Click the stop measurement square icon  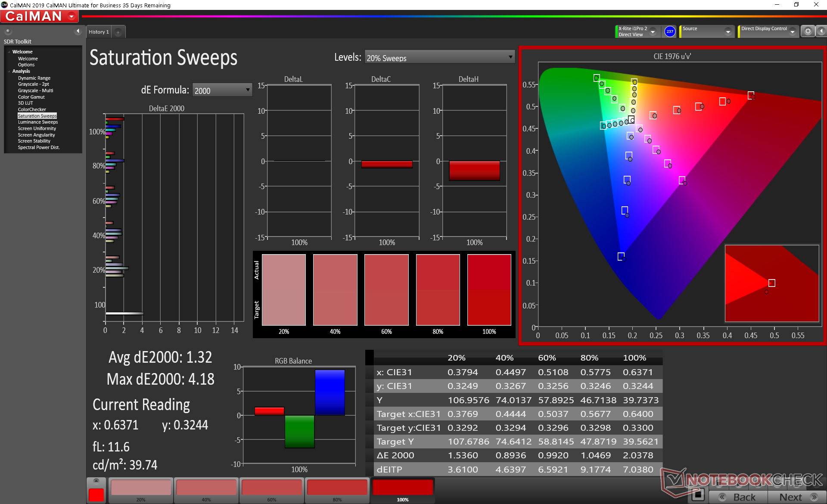pos(698,495)
